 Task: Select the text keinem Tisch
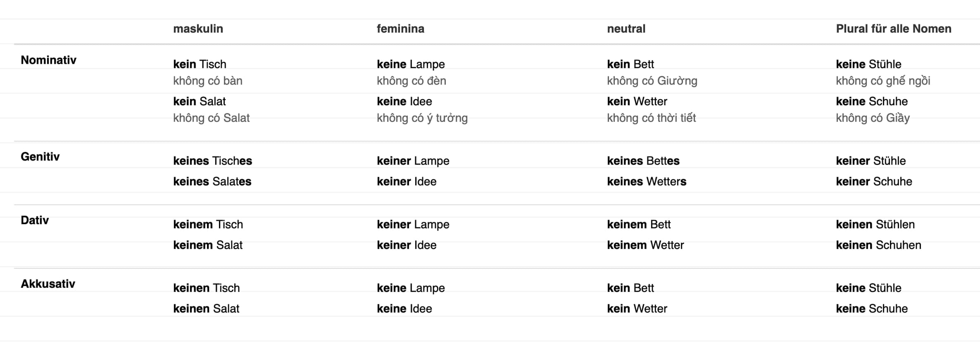[x=208, y=225]
